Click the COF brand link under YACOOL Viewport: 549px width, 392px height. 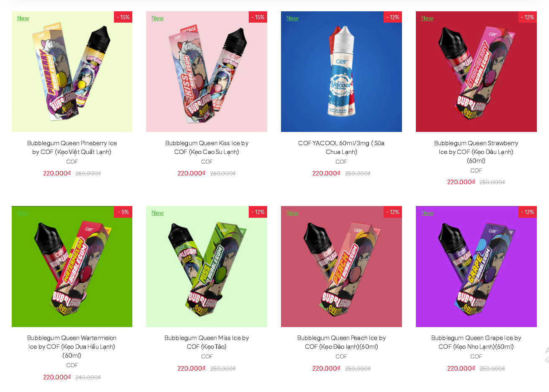(x=341, y=162)
